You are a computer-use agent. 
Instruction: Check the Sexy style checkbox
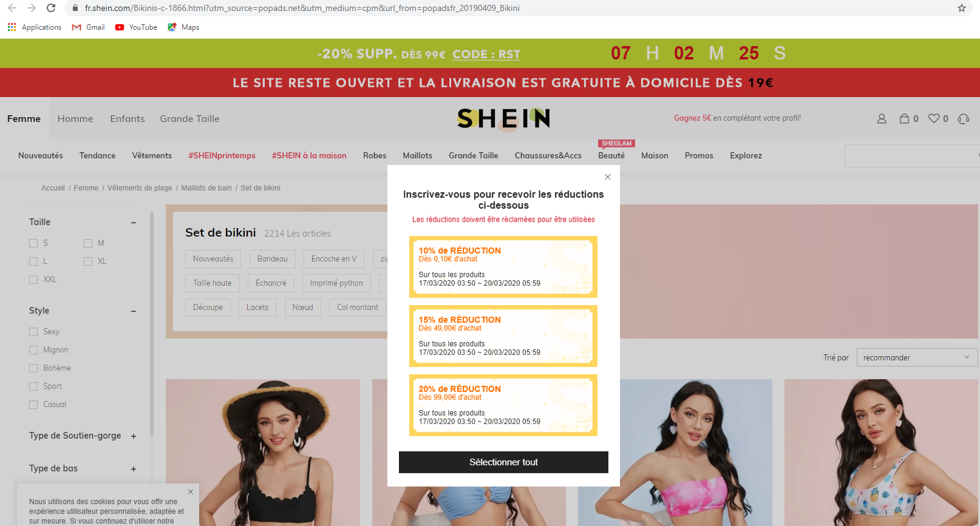(33, 332)
